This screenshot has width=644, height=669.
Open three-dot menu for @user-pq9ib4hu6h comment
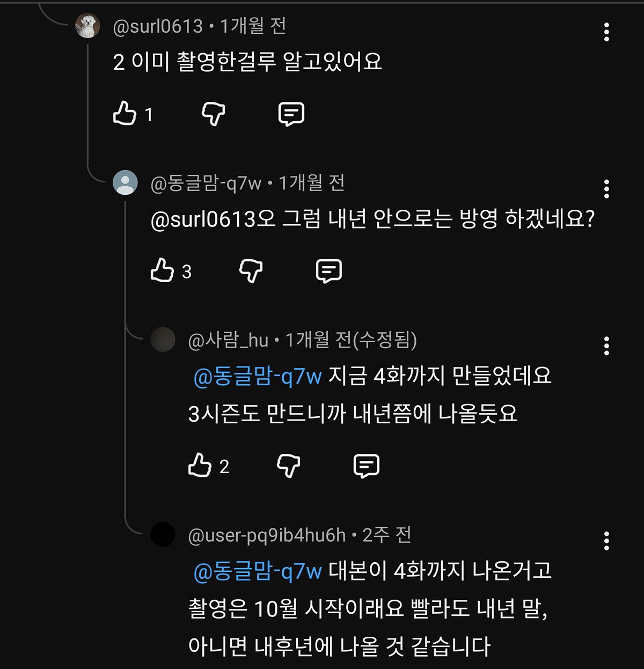point(606,541)
